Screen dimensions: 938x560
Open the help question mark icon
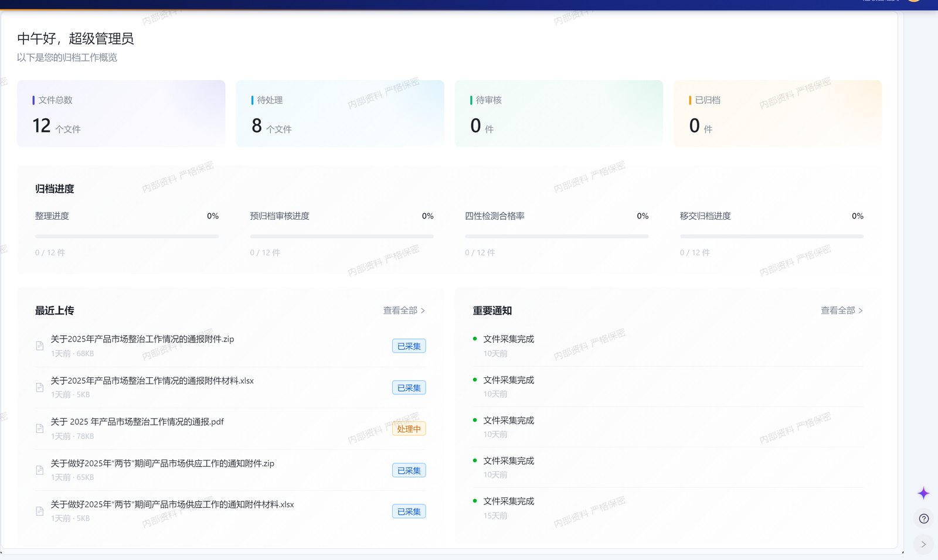click(924, 518)
